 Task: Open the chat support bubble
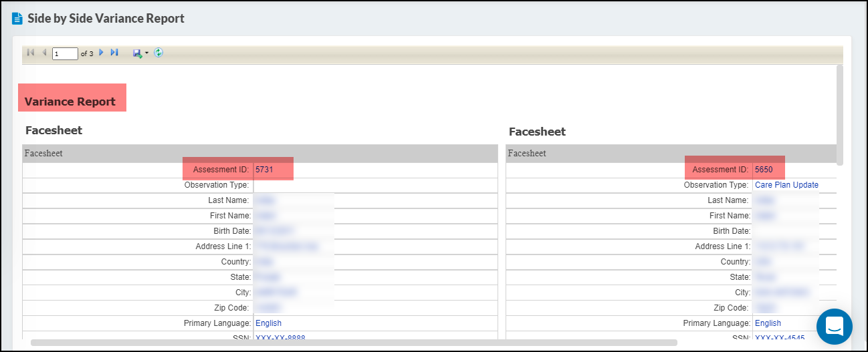tap(834, 327)
